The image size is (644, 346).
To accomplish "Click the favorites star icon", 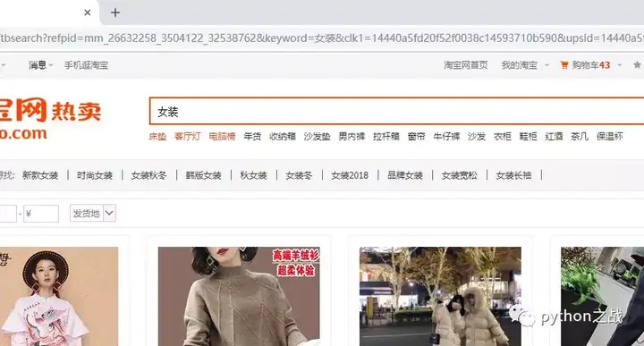I will [637, 65].
